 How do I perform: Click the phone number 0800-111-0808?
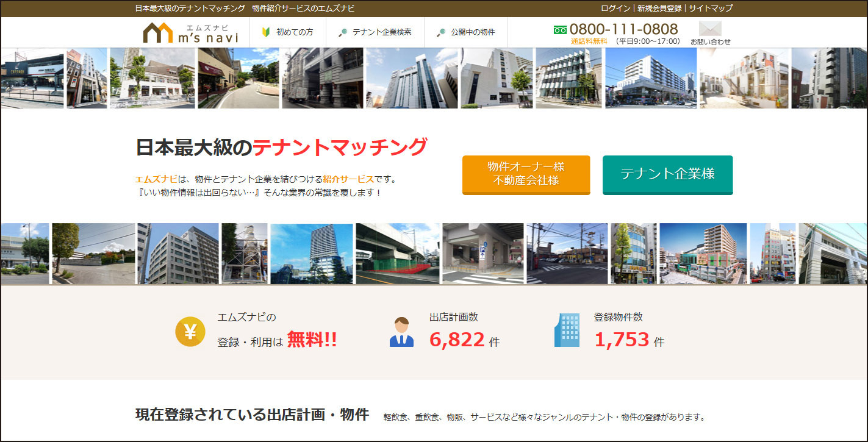tap(623, 29)
